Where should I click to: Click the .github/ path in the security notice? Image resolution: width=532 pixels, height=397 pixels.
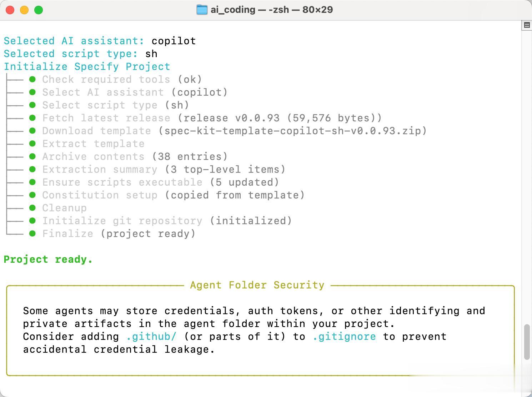[x=151, y=337]
